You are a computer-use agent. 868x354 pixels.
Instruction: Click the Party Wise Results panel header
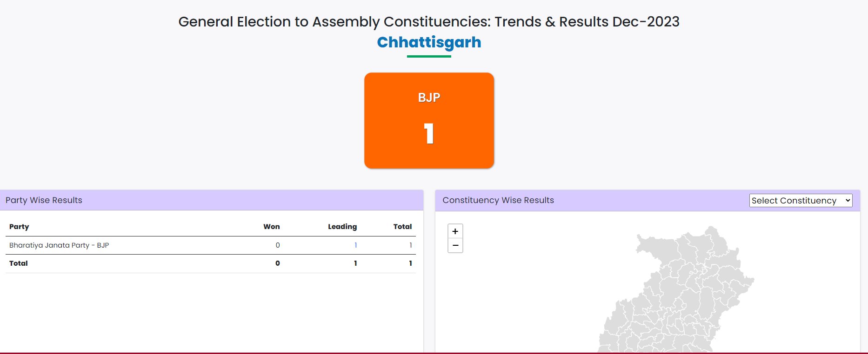point(44,200)
